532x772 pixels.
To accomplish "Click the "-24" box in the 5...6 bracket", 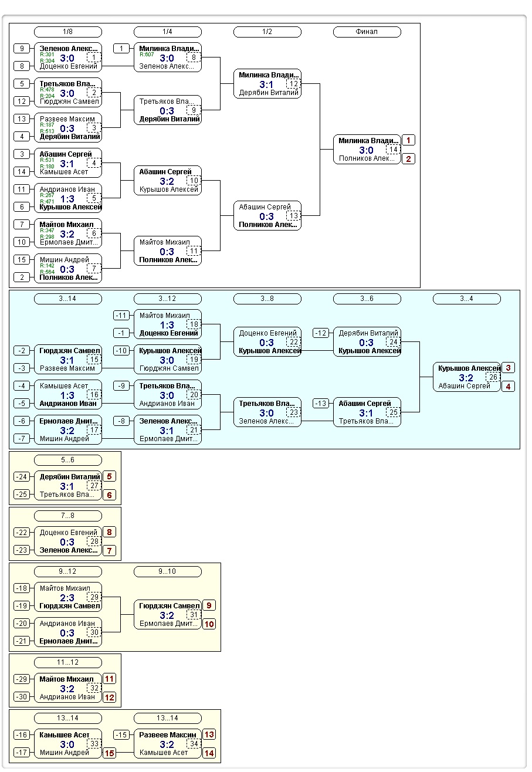I will (22, 476).
